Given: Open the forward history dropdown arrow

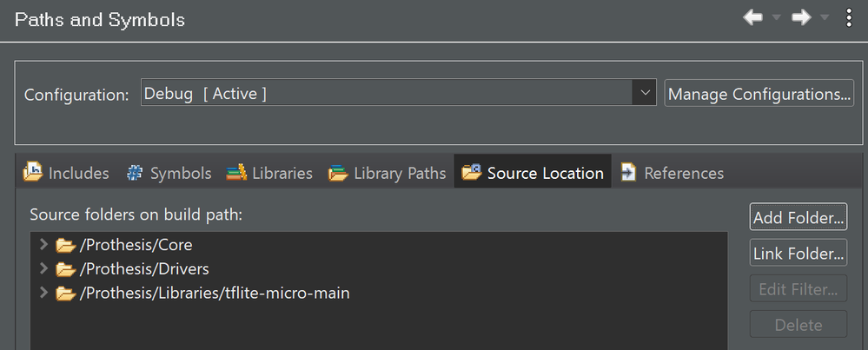Looking at the screenshot, I should [x=824, y=19].
